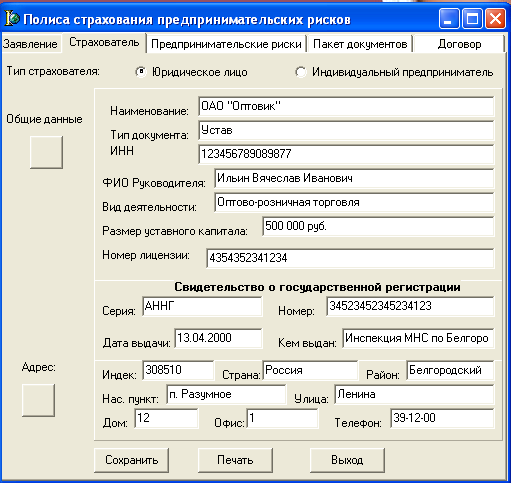Screen dimensions: 511x483
Task: Click the blank button under Адрес
Action: coord(38,400)
